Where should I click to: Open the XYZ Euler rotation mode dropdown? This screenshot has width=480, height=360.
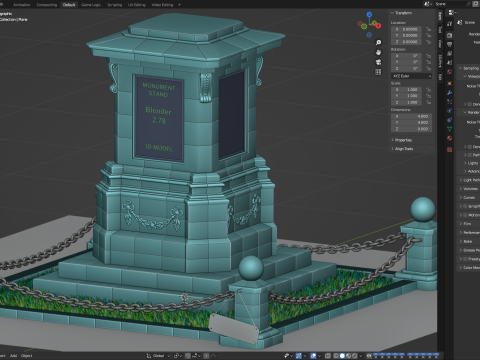tap(412, 76)
